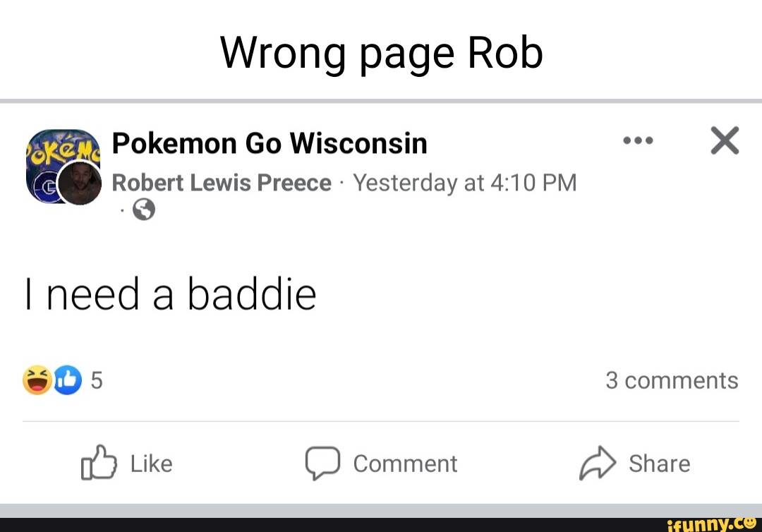This screenshot has width=762, height=532.
Task: View the reaction count of 5
Action: tap(97, 380)
